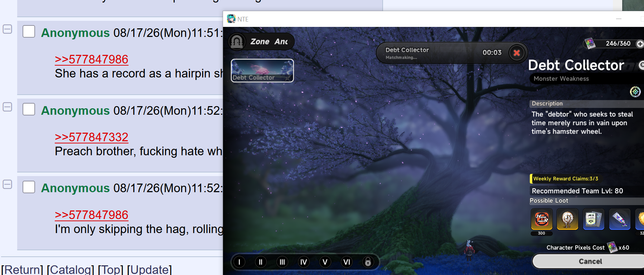Click the 'Description' label in NTE
Screen dimensions: 644x275
pyautogui.click(x=547, y=103)
